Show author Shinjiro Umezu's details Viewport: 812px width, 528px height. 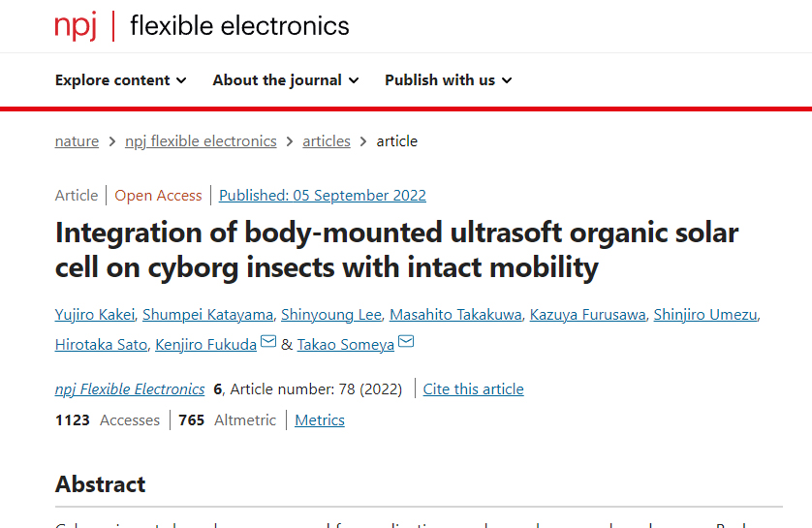[x=705, y=315]
